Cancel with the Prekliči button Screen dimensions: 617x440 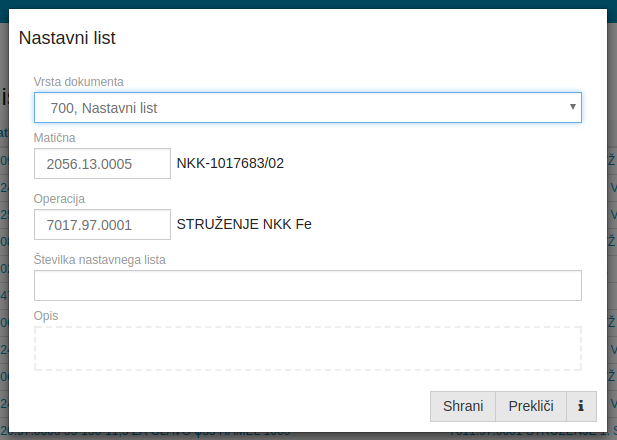[x=530, y=406]
